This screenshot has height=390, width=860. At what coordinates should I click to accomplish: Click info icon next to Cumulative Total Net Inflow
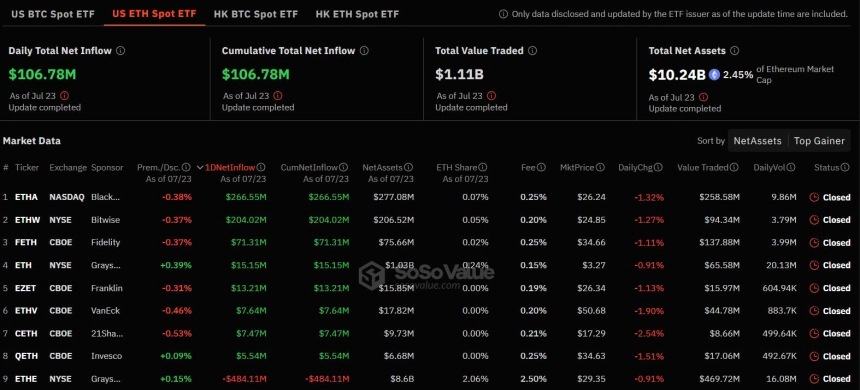(x=364, y=50)
